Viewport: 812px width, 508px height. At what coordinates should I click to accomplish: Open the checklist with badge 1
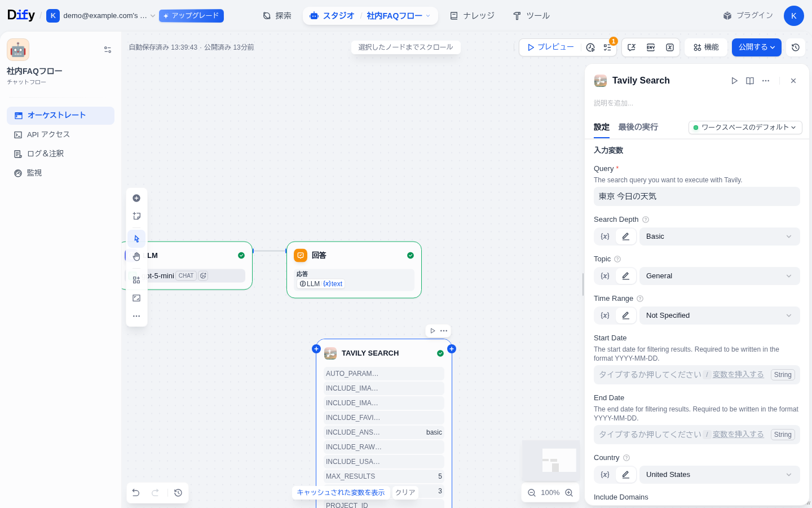point(607,47)
